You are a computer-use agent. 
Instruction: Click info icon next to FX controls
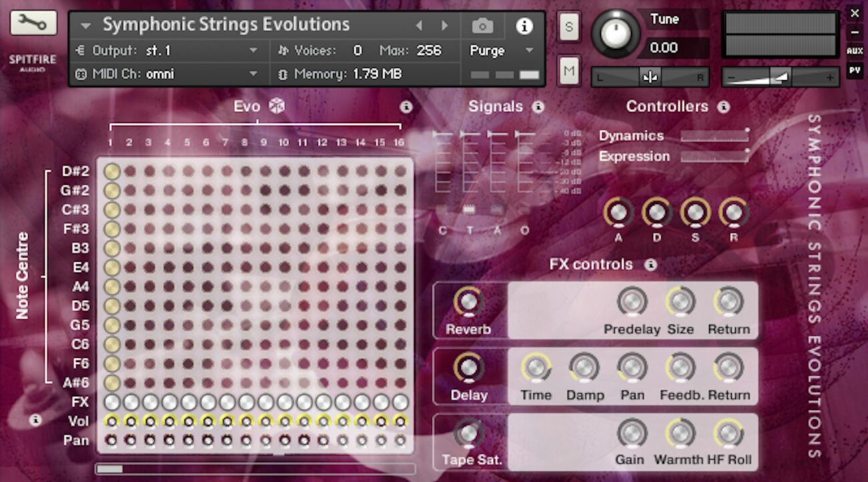point(650,265)
